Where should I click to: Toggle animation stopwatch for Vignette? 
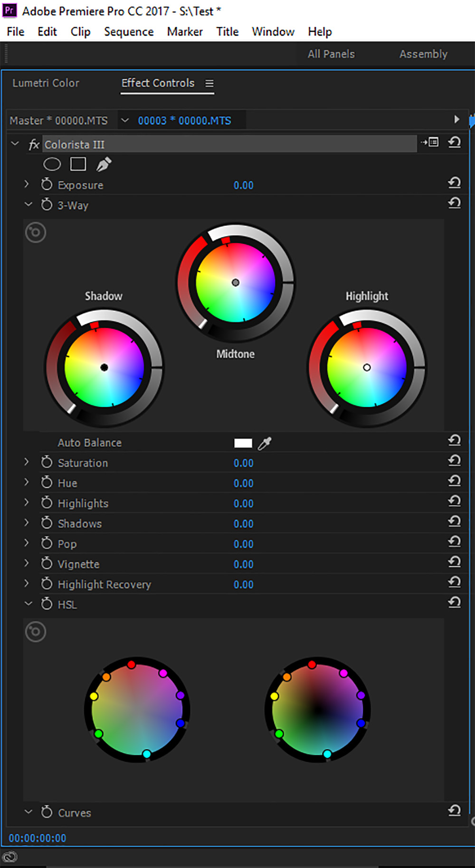point(47,563)
